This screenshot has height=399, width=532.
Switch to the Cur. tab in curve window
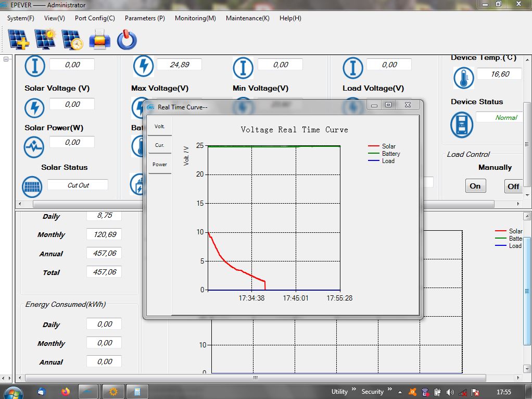click(160, 145)
